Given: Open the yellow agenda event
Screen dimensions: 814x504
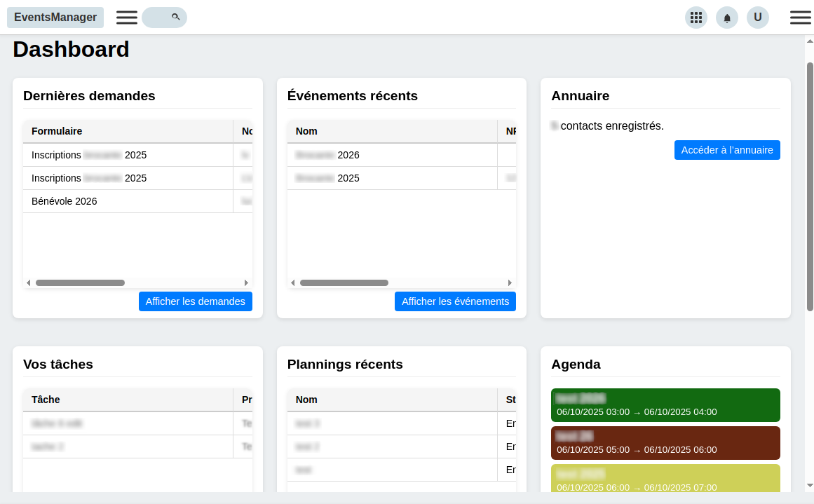Looking at the screenshot, I should (x=665, y=478).
